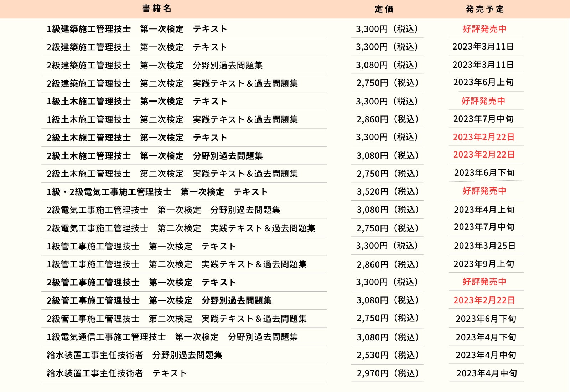Click 2,750円 price for 2級建築 第二次検定 row

click(x=388, y=83)
